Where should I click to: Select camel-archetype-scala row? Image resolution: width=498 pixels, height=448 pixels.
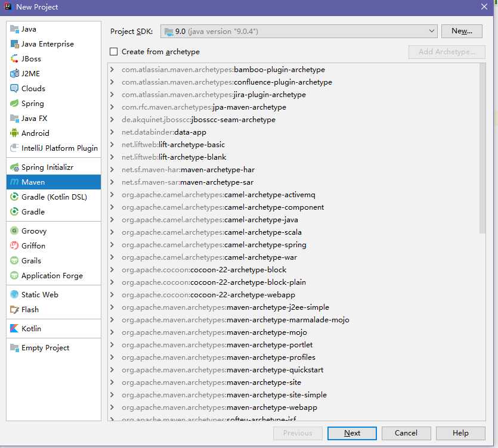coord(294,232)
